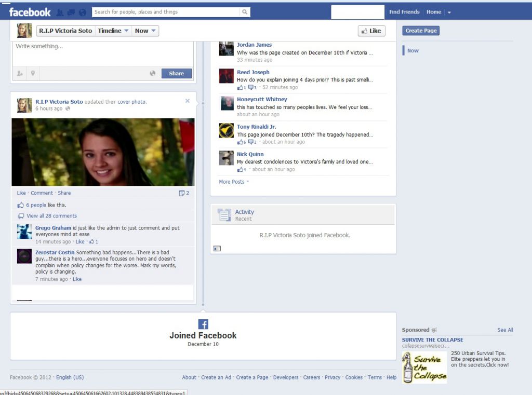This screenshot has width=532, height=395.
Task: Open Find Friends
Action: [x=404, y=12]
